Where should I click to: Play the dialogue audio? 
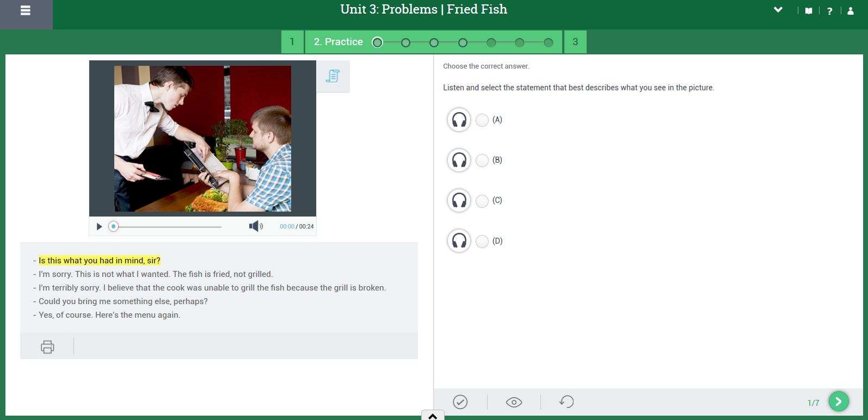tap(99, 226)
